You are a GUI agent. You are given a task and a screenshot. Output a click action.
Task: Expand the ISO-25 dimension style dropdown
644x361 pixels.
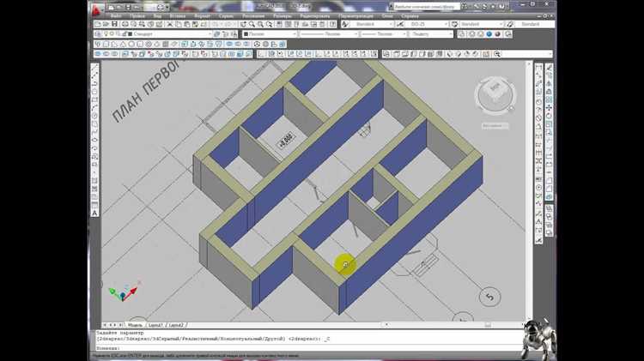tap(446, 24)
